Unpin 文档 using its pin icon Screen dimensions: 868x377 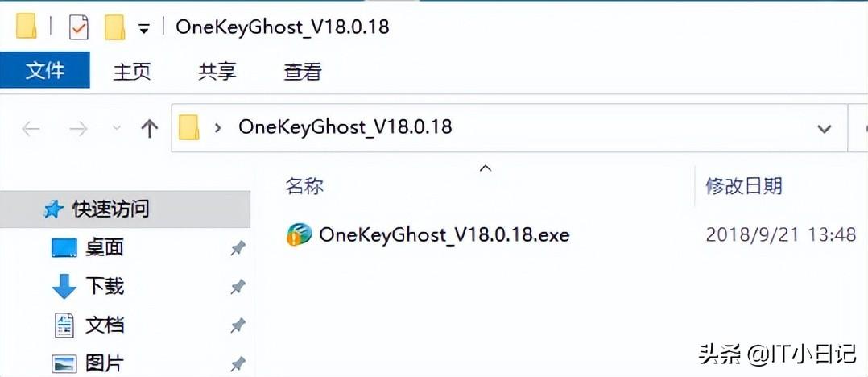coord(238,325)
